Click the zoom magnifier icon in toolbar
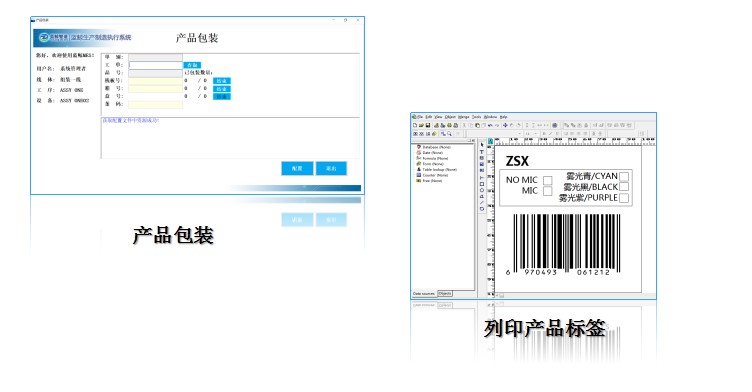 449,134
